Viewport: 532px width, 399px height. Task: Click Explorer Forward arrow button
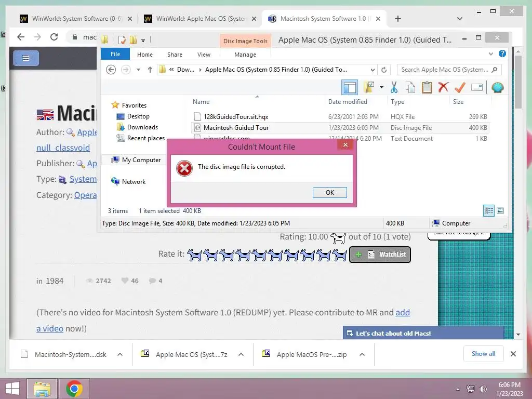(126, 70)
